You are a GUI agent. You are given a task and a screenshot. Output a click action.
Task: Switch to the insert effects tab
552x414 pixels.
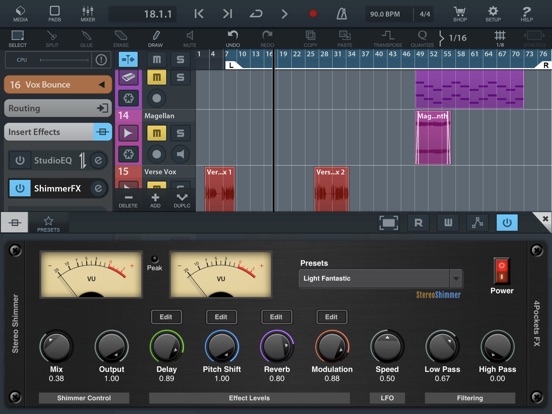coord(14,223)
